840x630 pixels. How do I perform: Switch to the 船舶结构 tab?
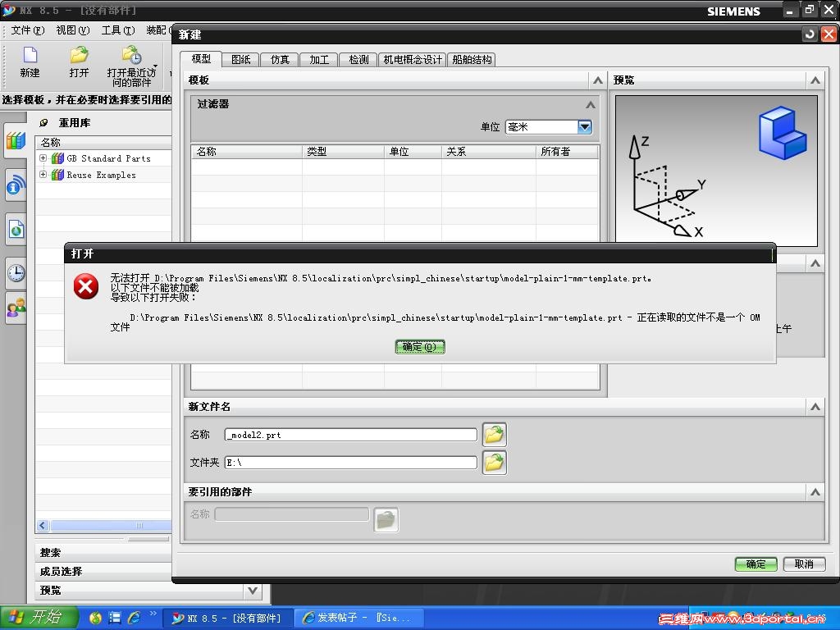pos(472,59)
